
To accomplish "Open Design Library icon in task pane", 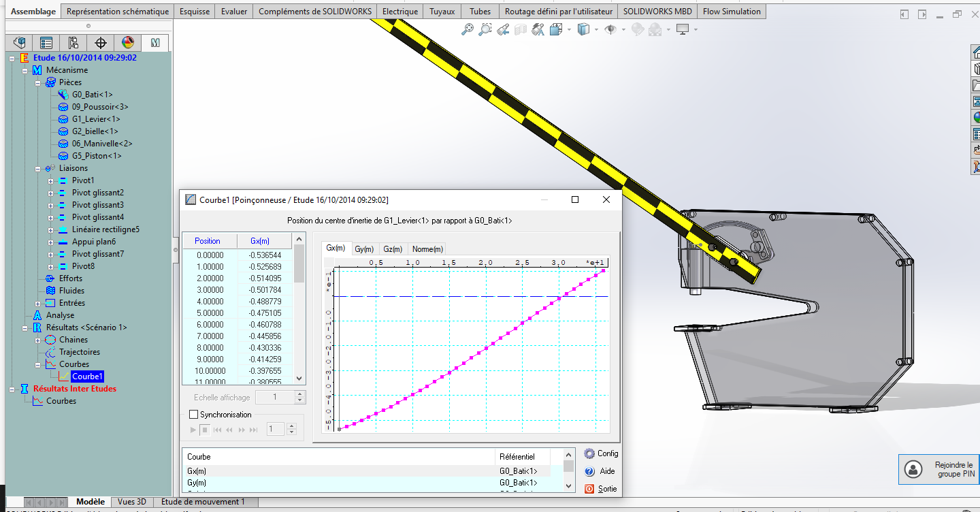I will 975,69.
